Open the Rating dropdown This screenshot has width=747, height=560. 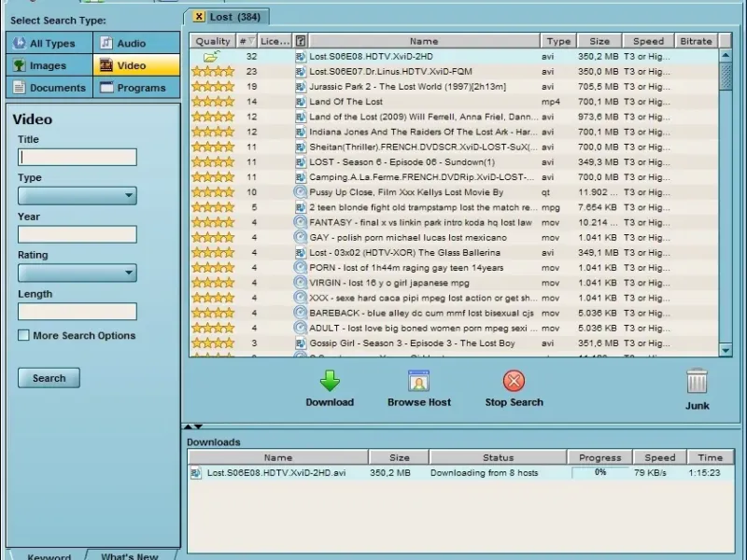coord(78,273)
